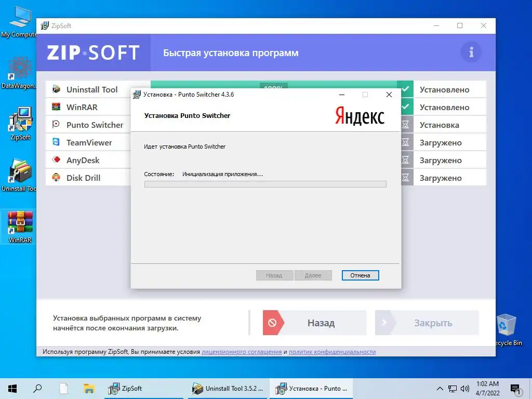Click the ZIP·SOFT logo banner
Image resolution: width=532 pixels, height=399 pixels.
pos(94,52)
